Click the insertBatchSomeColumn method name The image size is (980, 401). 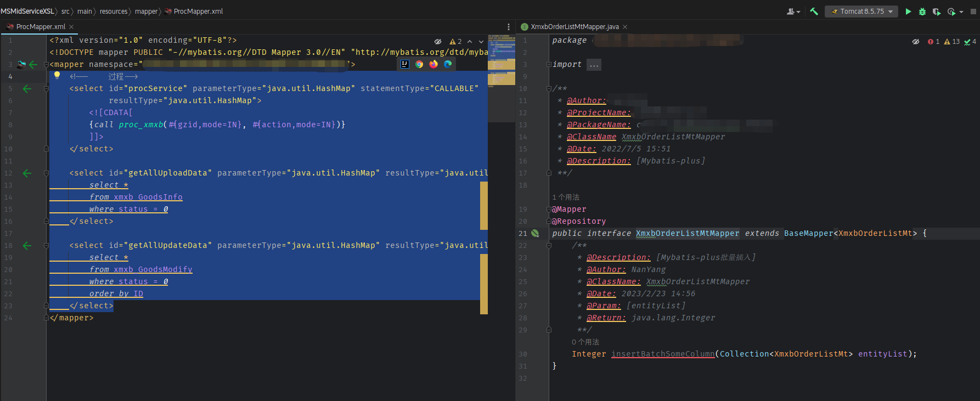click(x=663, y=354)
